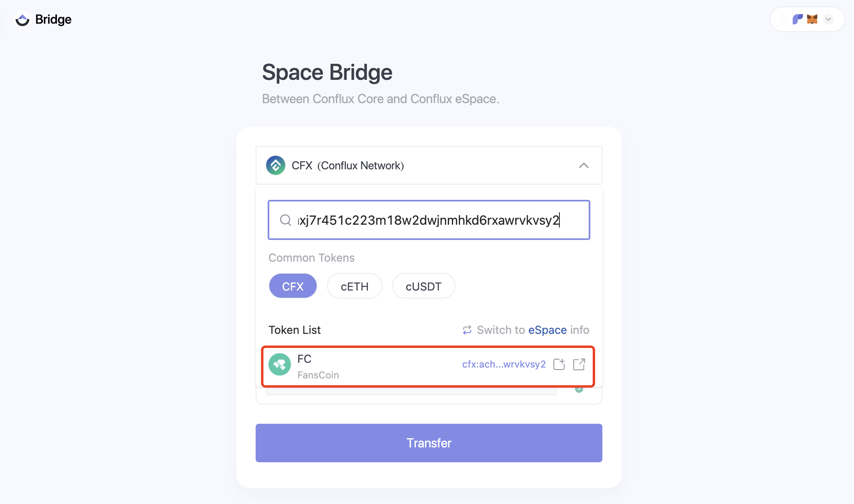Select the cUSDT common token pill
The width and height of the screenshot is (854, 504).
point(423,286)
